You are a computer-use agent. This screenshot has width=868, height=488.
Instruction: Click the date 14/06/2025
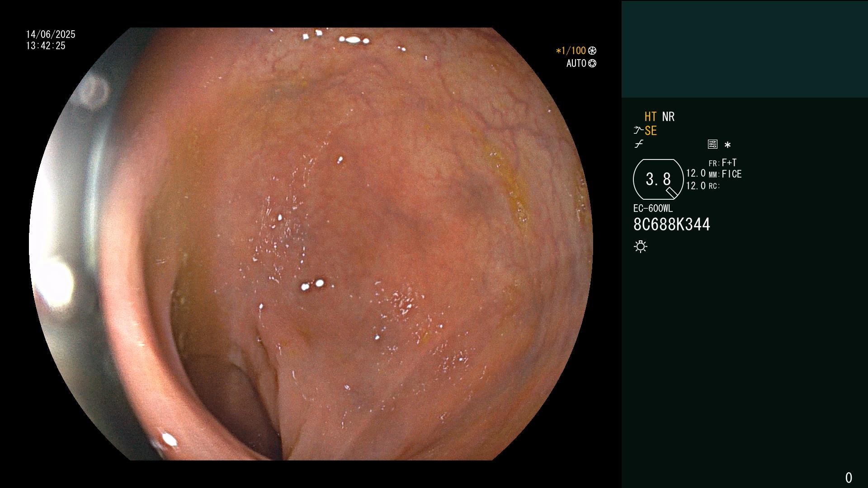51,34
